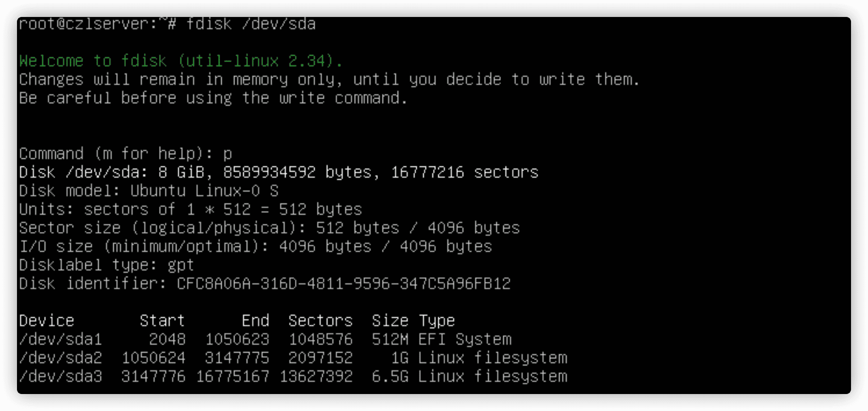Viewport: 868px width, 411px height.
Task: Click the Device column header
Action: (47, 321)
